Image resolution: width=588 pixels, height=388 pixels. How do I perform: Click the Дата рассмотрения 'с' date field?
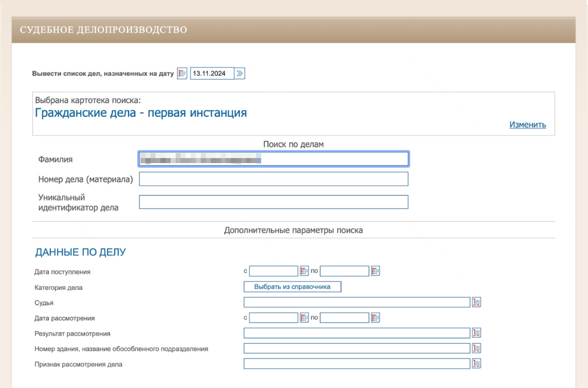coord(273,318)
